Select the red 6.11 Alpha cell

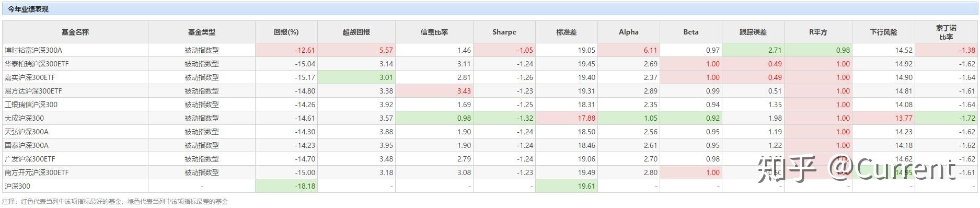point(629,50)
